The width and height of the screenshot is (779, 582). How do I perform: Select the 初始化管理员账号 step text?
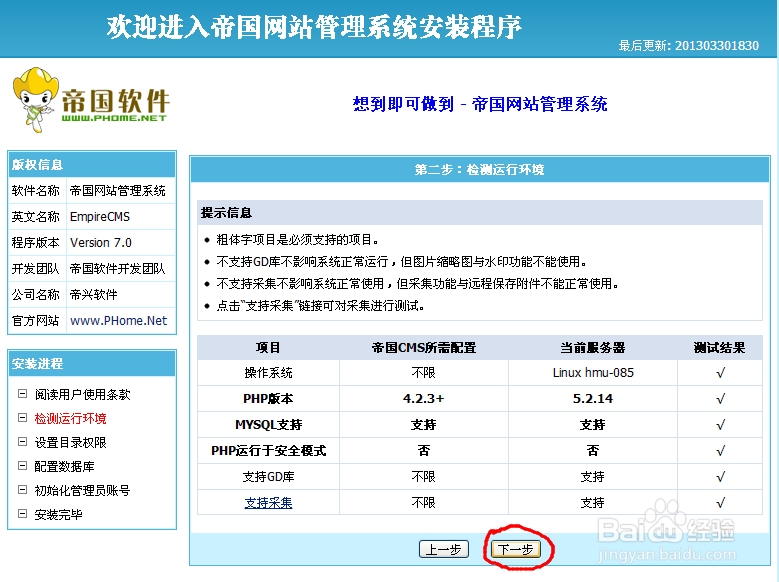82,491
